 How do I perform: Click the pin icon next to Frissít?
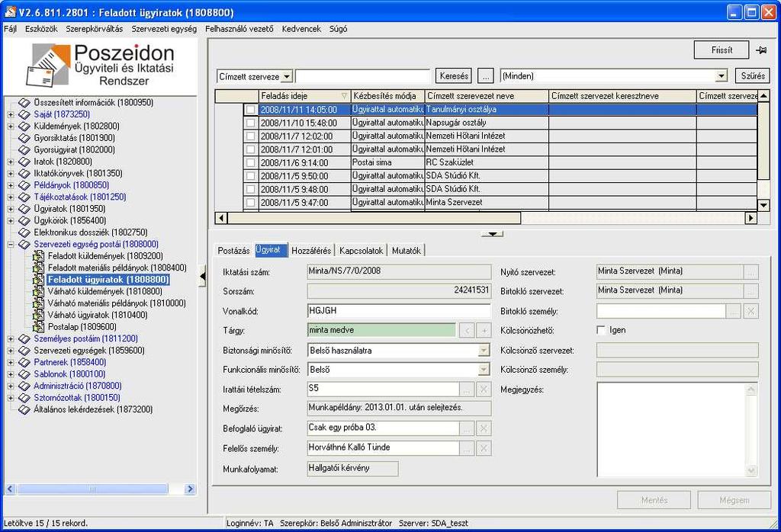pos(761,50)
